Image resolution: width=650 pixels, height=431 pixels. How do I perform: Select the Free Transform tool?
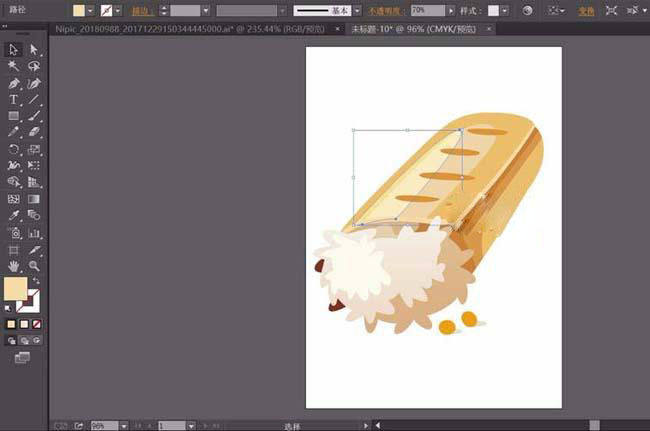pyautogui.click(x=34, y=166)
